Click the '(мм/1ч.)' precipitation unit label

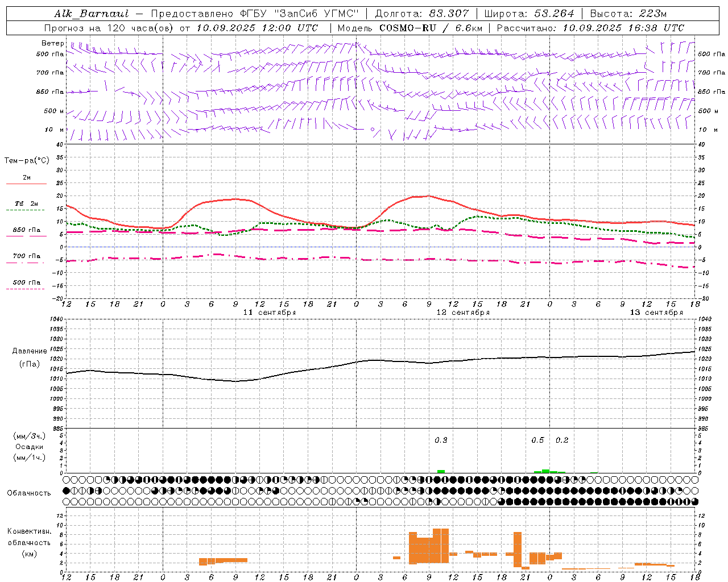30,458
